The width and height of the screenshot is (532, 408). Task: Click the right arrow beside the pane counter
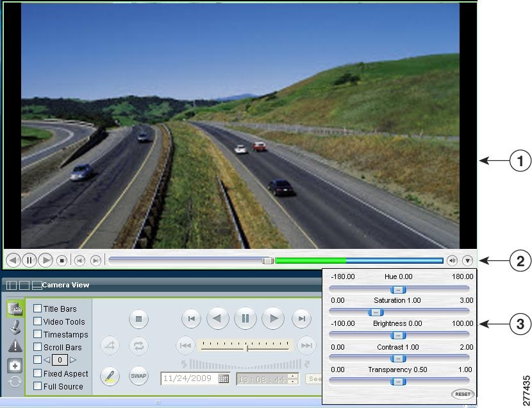point(73,360)
